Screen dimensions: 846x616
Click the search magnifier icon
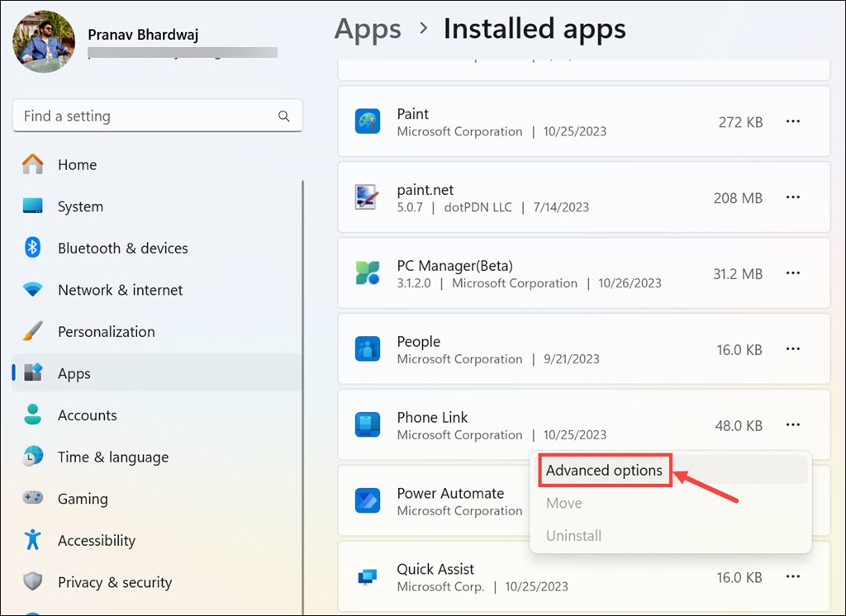pyautogui.click(x=284, y=116)
